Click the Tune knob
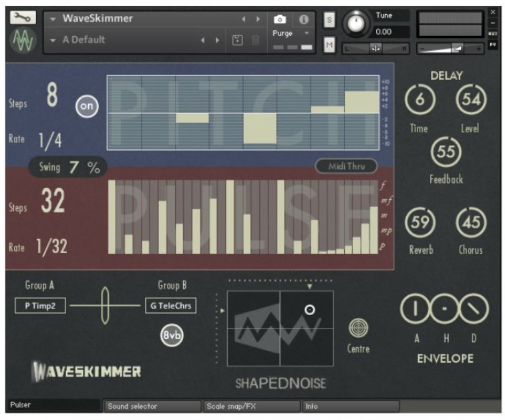This screenshot has height=420, width=505. click(356, 23)
